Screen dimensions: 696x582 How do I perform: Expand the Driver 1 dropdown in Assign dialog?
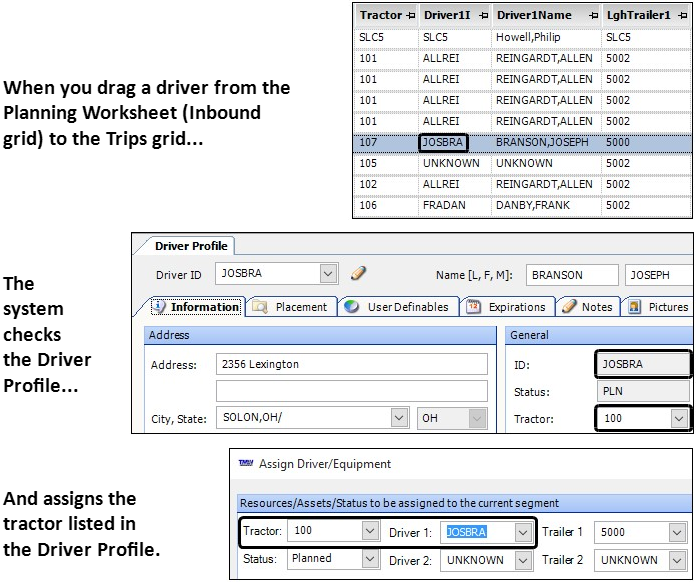pos(522,532)
